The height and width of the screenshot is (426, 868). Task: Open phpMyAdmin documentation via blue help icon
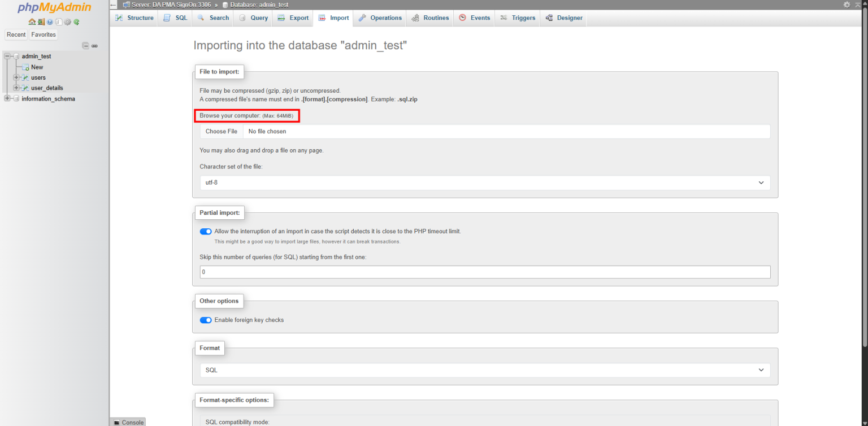(49, 21)
